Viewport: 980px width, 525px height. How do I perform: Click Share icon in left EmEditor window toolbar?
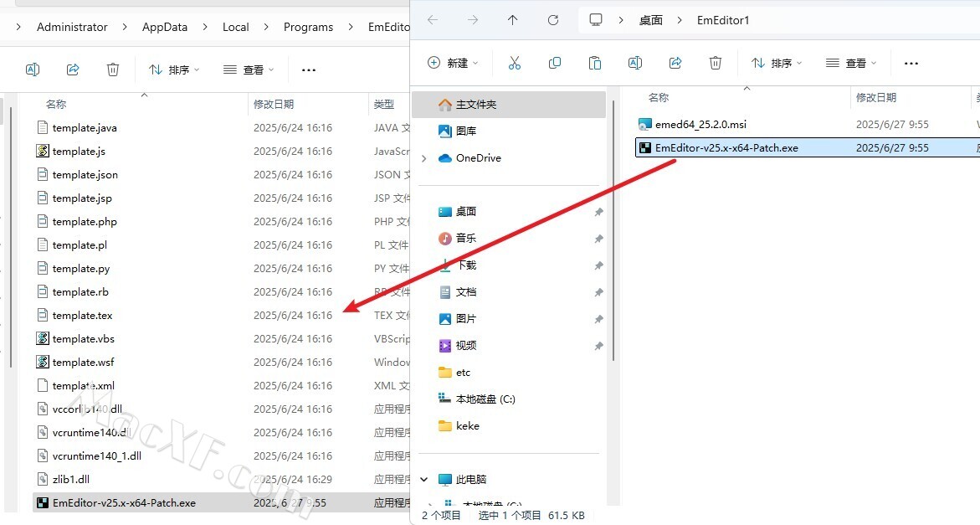(x=73, y=69)
